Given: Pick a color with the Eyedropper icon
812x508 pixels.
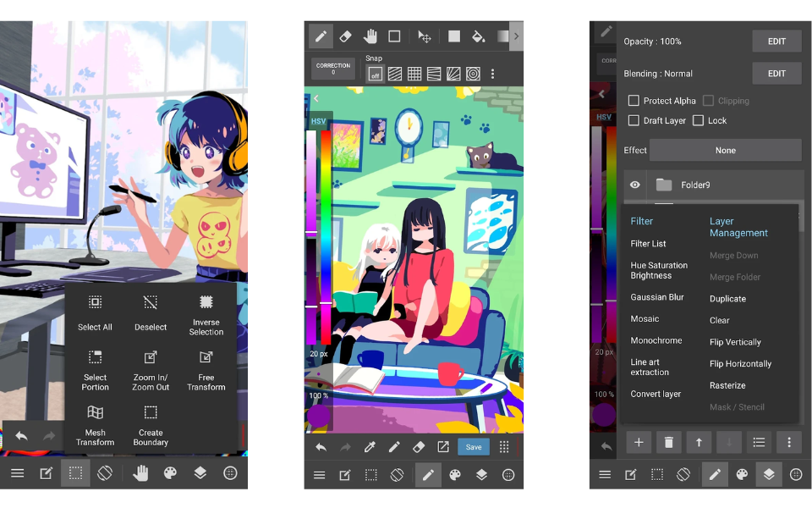Looking at the screenshot, I should pyautogui.click(x=370, y=446).
